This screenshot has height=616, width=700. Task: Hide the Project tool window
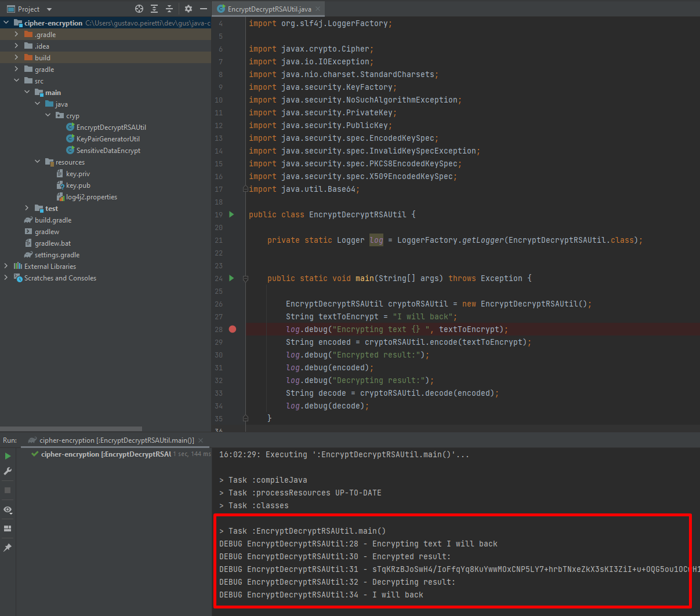[x=203, y=9]
